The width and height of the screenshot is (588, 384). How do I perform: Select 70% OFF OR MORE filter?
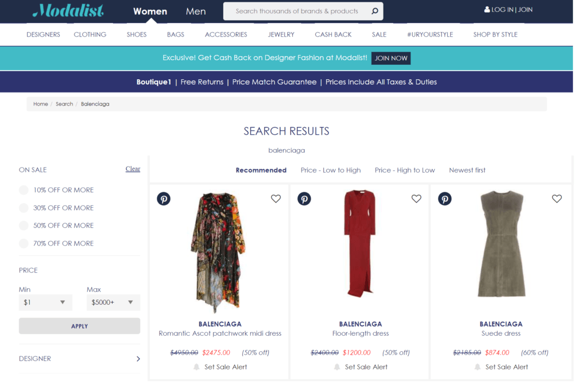(x=24, y=243)
